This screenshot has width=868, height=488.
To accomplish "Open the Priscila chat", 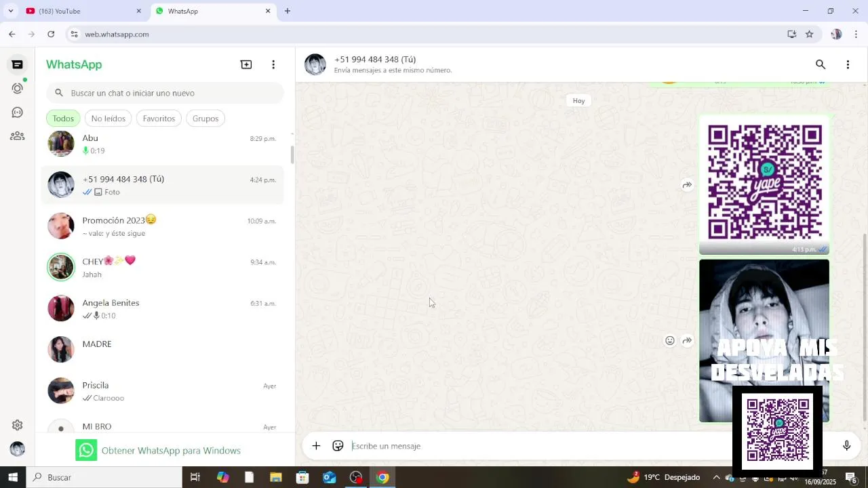I will click(x=163, y=391).
